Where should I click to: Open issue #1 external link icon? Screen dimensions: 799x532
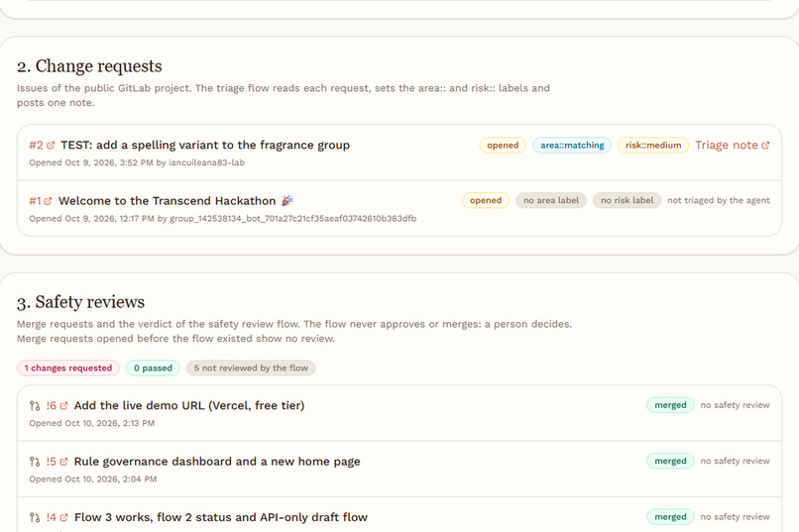[x=48, y=201]
